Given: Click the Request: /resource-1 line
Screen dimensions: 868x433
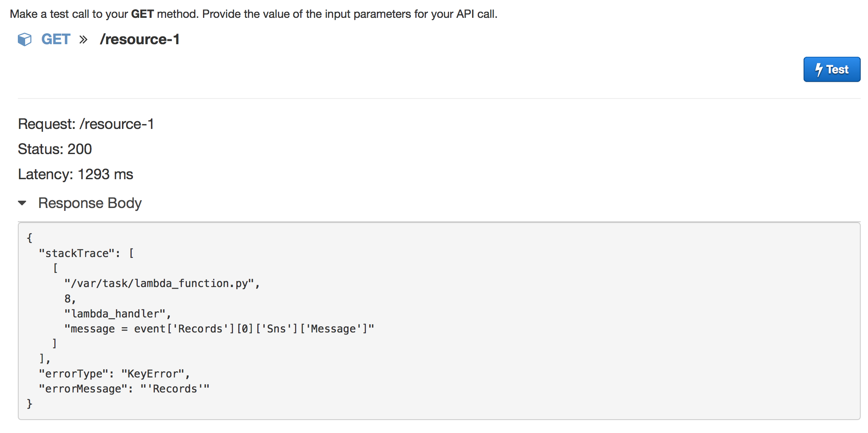Looking at the screenshot, I should point(86,124).
